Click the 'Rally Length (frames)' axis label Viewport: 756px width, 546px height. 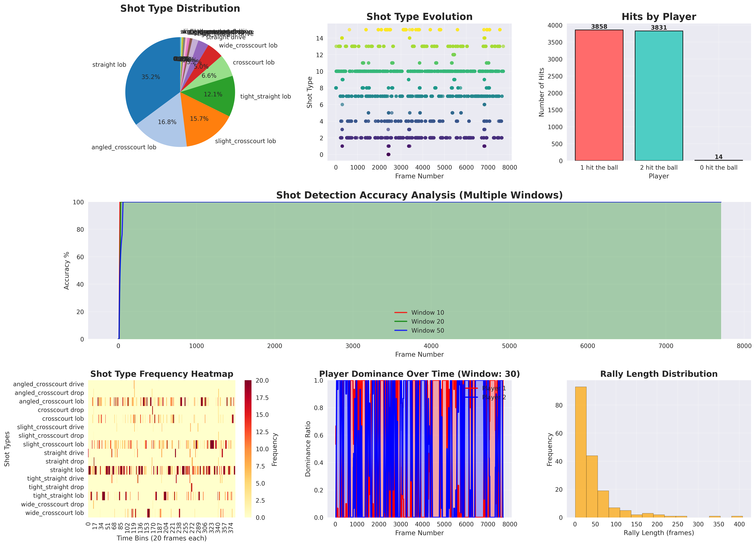point(659,533)
